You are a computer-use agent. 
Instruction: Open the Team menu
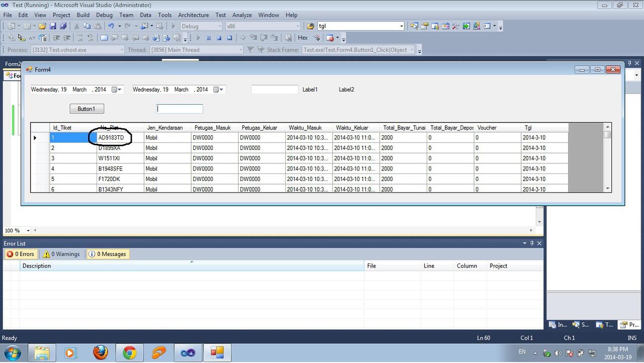click(x=126, y=15)
